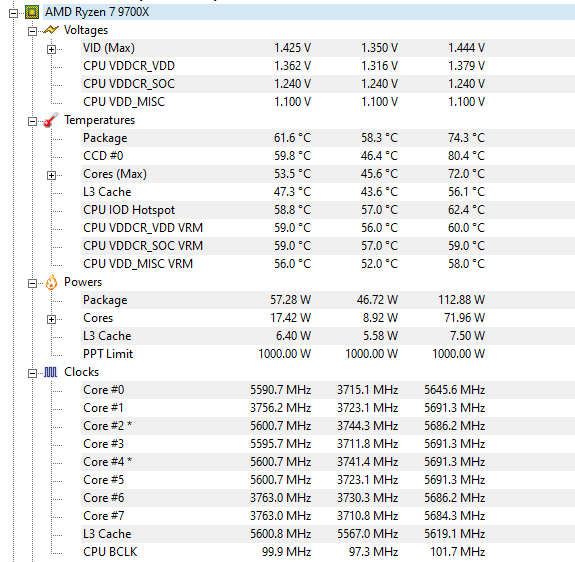Image resolution: width=575 pixels, height=562 pixels.
Task: Click the 101.7 MHz CPU BCLK maximum value
Action: 458,551
